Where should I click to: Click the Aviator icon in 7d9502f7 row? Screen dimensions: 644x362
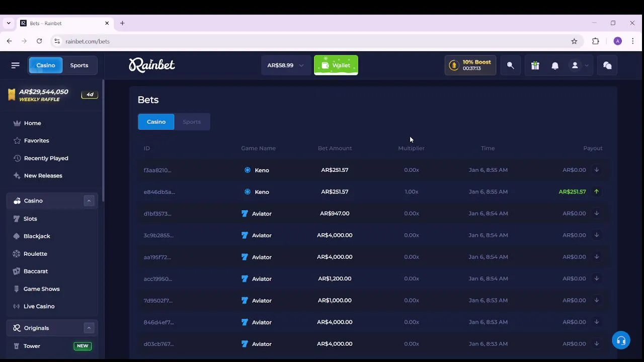pyautogui.click(x=245, y=301)
